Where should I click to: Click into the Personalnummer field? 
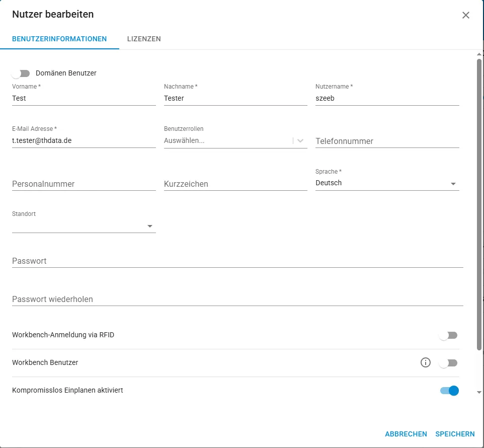tap(84, 184)
